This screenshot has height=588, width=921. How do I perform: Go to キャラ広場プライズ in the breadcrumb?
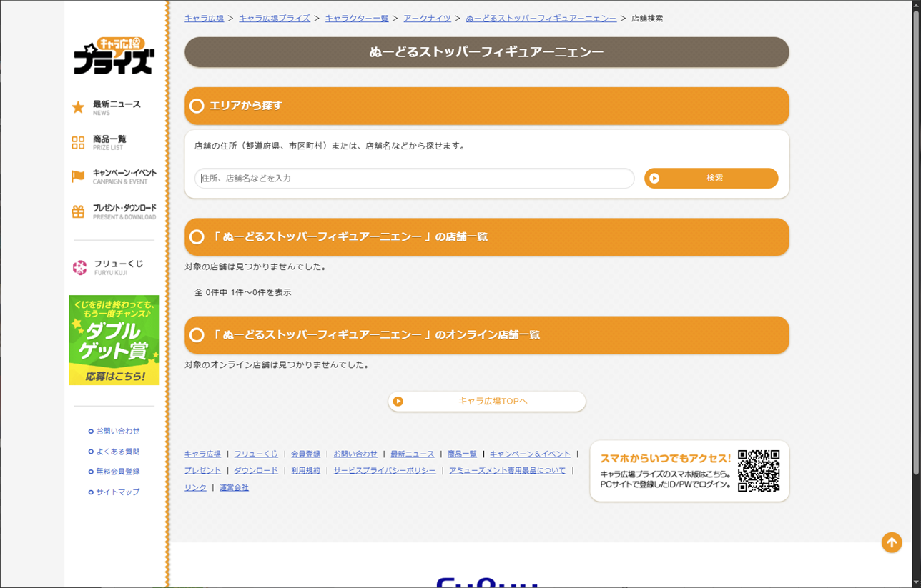(x=275, y=19)
